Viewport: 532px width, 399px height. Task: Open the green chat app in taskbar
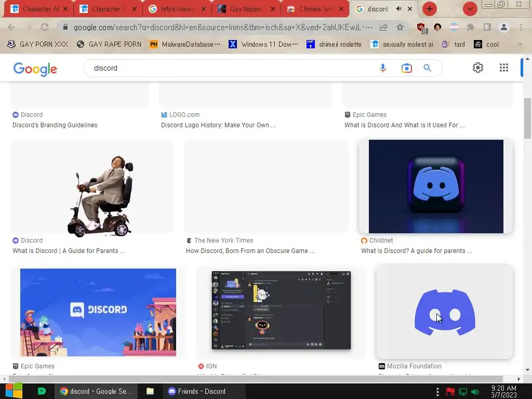(42, 391)
